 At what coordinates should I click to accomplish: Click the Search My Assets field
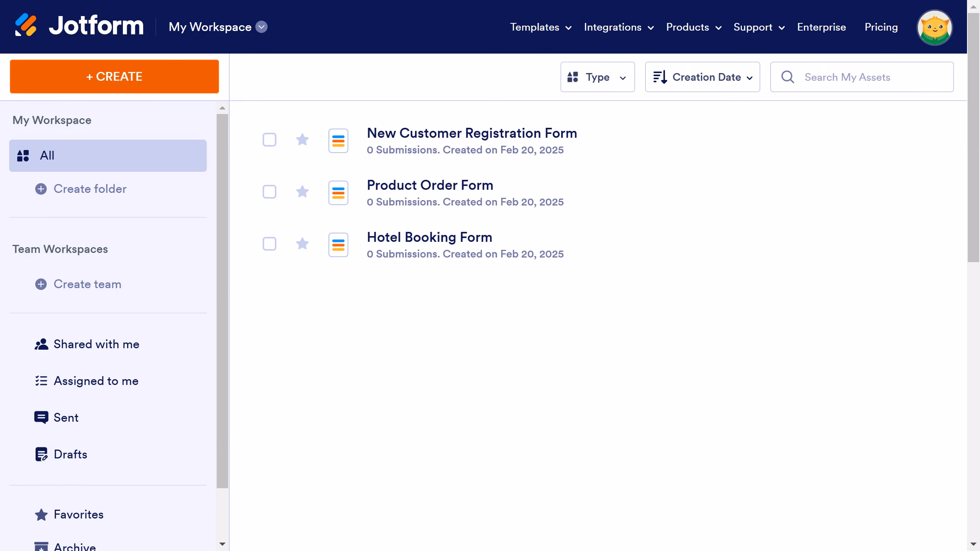(862, 77)
